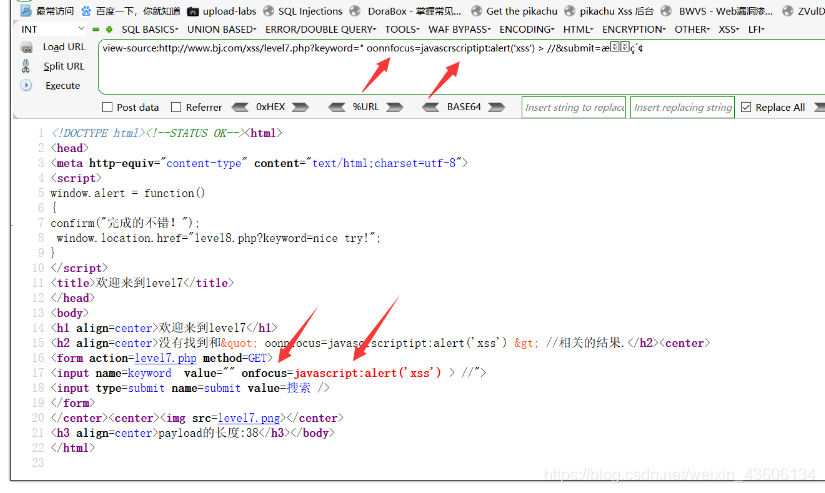Open the SQL BASICS menu
The width and height of the screenshot is (825, 493).
click(x=150, y=29)
